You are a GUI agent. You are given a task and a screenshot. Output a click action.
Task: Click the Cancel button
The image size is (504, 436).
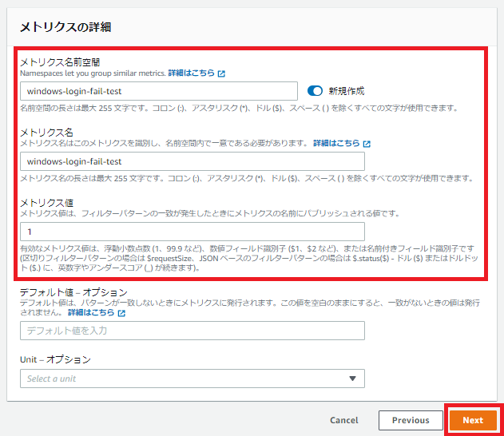[x=344, y=420]
